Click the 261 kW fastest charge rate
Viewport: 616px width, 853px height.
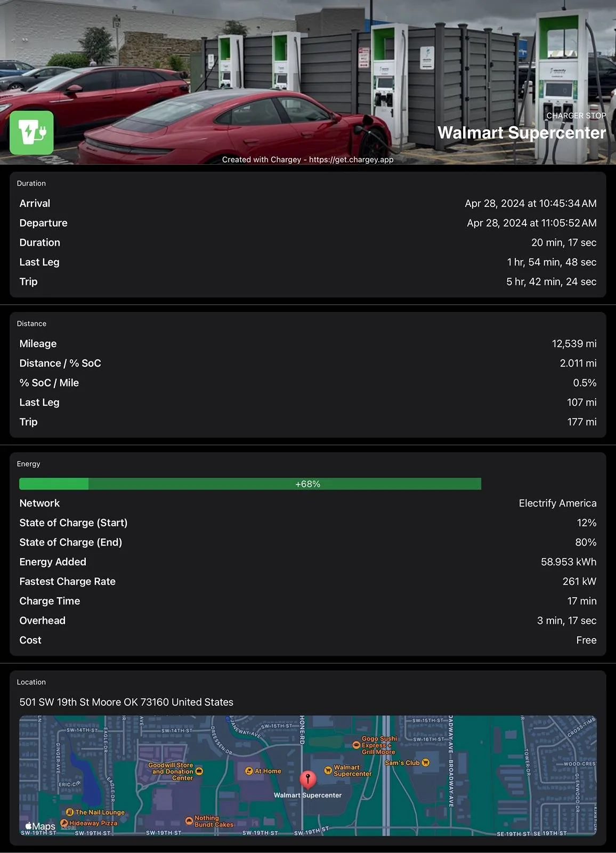[580, 581]
